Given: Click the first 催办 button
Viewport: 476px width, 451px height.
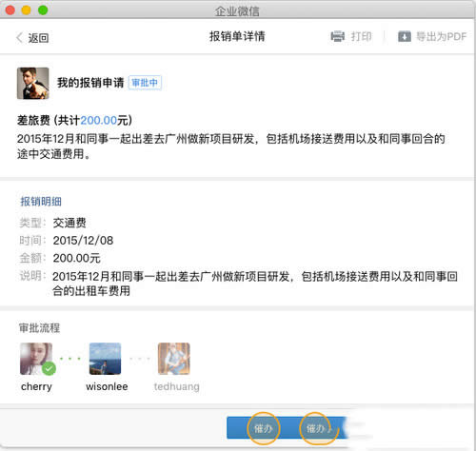Looking at the screenshot, I should (263, 428).
